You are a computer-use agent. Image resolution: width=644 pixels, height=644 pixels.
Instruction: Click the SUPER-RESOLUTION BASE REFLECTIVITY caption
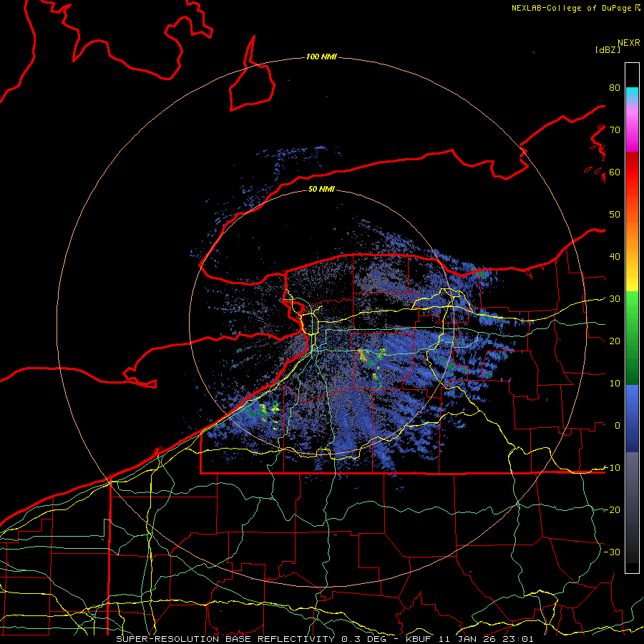(x=225, y=639)
